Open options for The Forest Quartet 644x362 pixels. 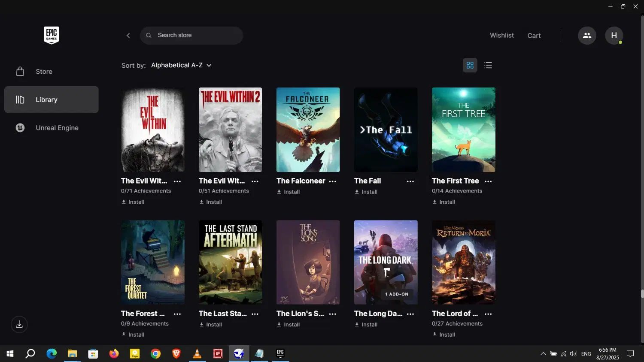click(x=177, y=314)
